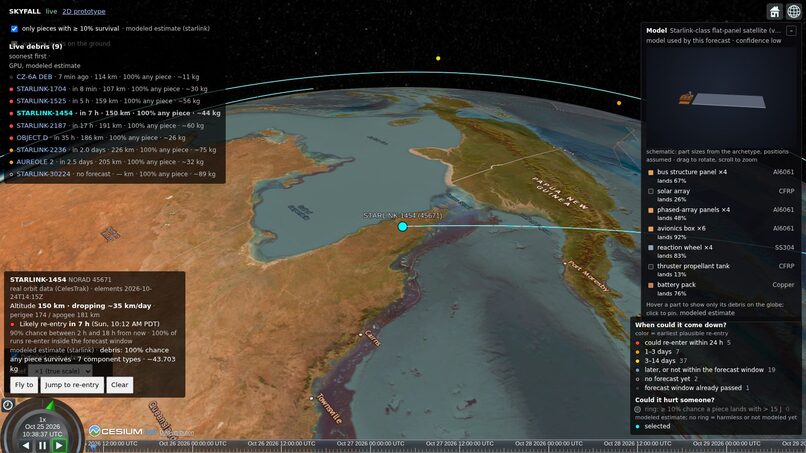Select STARLINK-1525 debris row
Image resolution: width=806 pixels, height=453 pixels.
click(105, 101)
